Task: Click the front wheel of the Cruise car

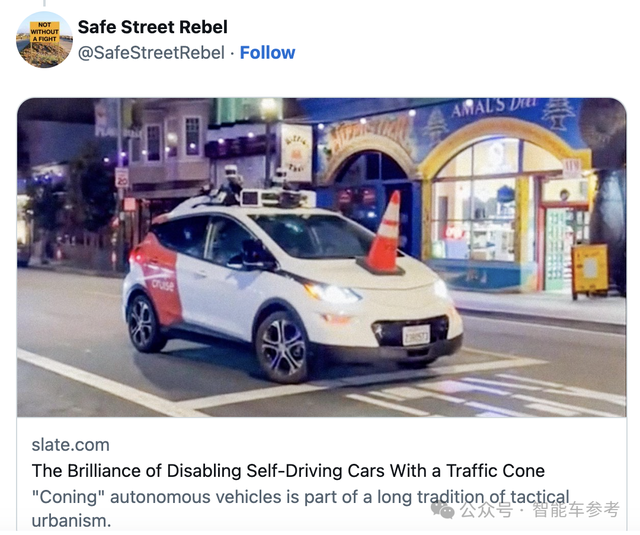Action: point(282,348)
